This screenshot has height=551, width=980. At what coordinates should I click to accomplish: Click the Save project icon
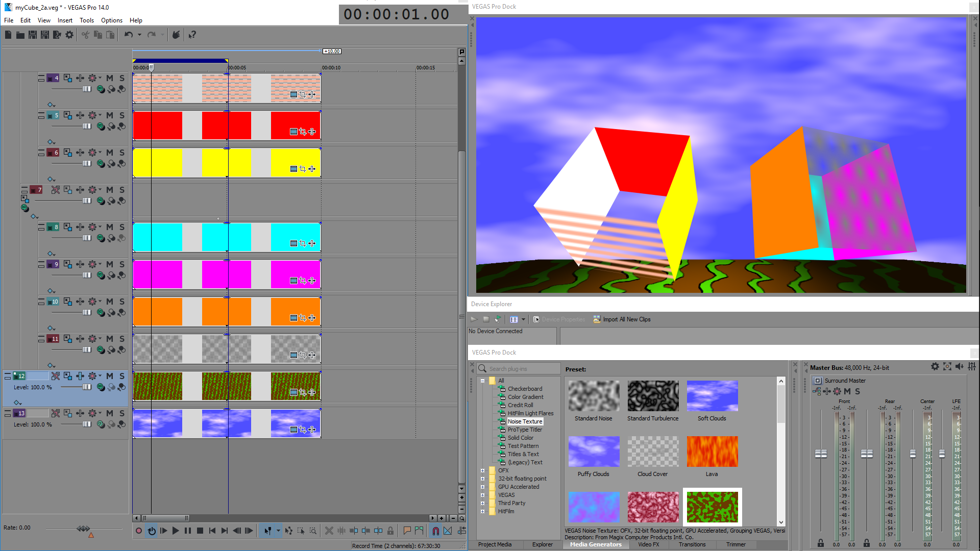point(33,35)
